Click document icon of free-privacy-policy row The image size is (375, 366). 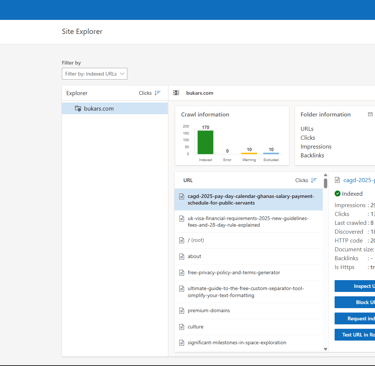(x=182, y=273)
